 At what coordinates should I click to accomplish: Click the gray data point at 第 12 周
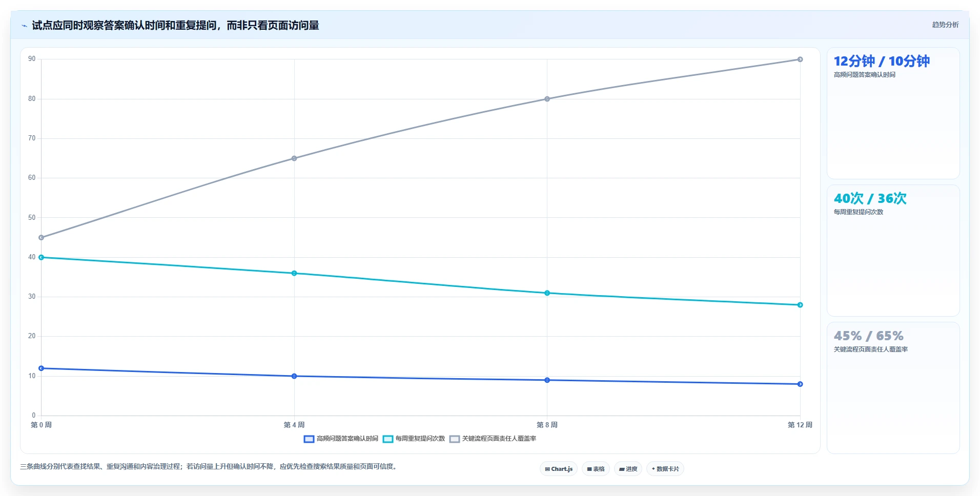click(800, 59)
